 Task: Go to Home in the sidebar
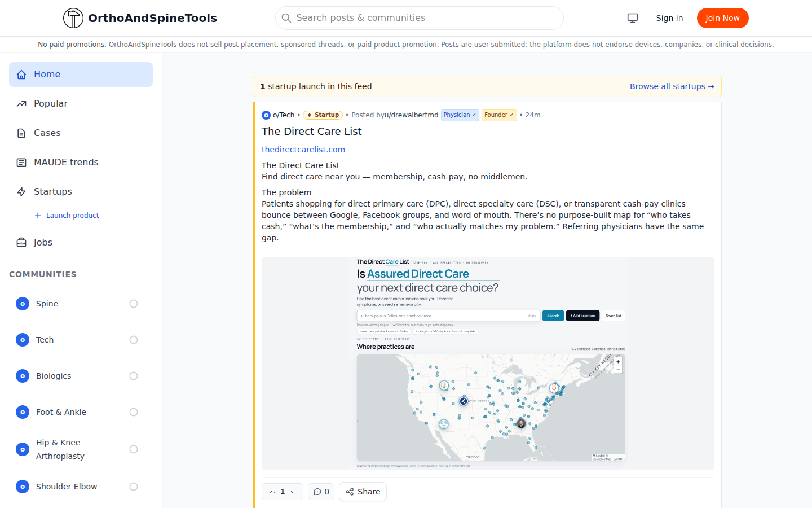(81, 75)
